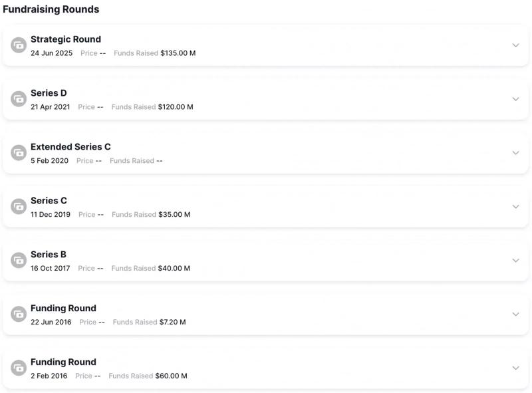Expand the Series B row chevron

pos(516,260)
